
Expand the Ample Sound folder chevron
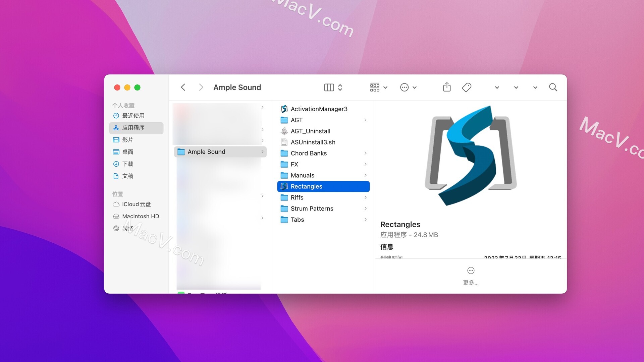(x=262, y=152)
